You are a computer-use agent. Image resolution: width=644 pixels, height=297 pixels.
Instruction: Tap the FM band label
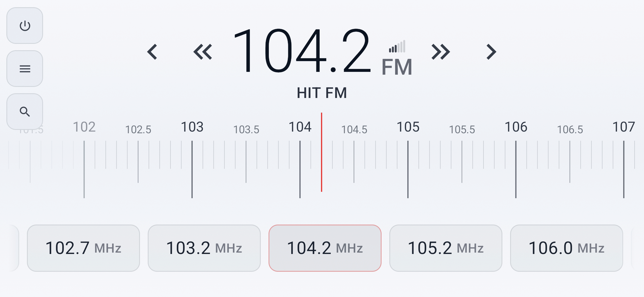[x=397, y=67]
